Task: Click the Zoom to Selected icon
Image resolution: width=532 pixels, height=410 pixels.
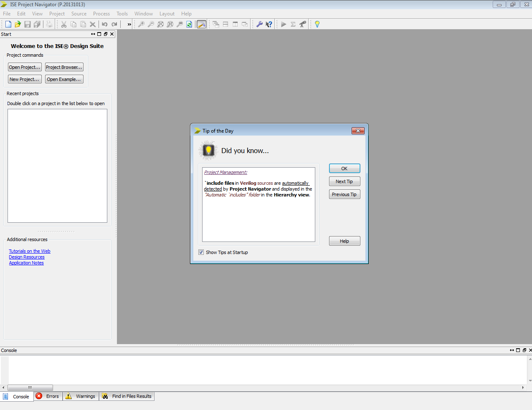Action: point(170,24)
